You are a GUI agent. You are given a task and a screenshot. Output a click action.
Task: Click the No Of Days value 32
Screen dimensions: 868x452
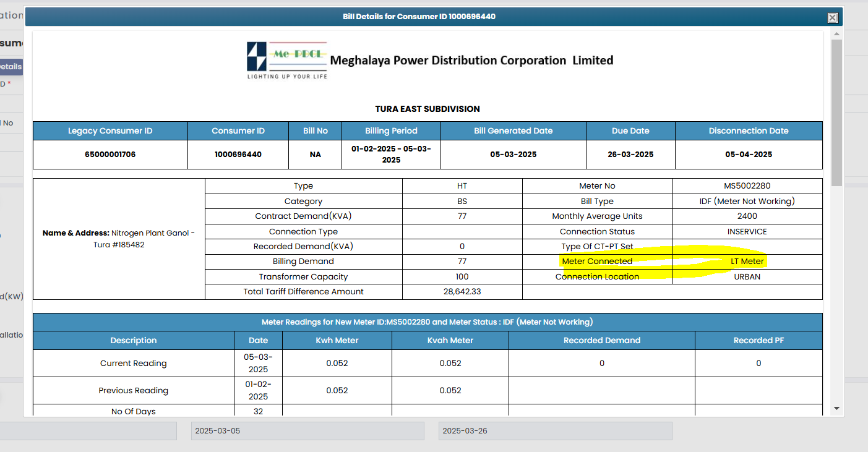coord(259,412)
